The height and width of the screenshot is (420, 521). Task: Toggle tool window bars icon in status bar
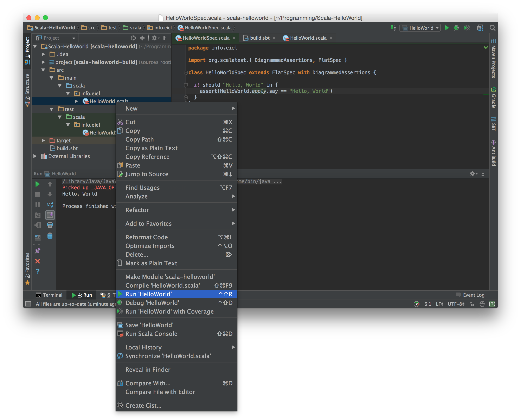click(x=28, y=304)
